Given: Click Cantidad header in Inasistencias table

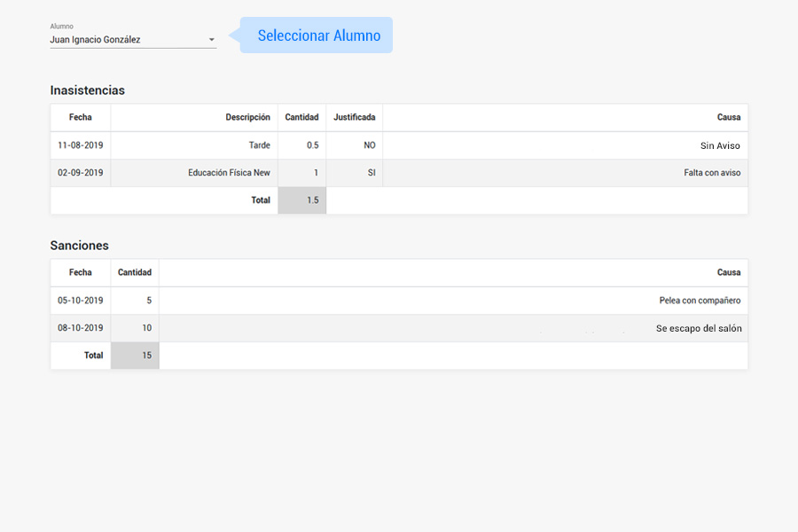Looking at the screenshot, I should coord(301,117).
